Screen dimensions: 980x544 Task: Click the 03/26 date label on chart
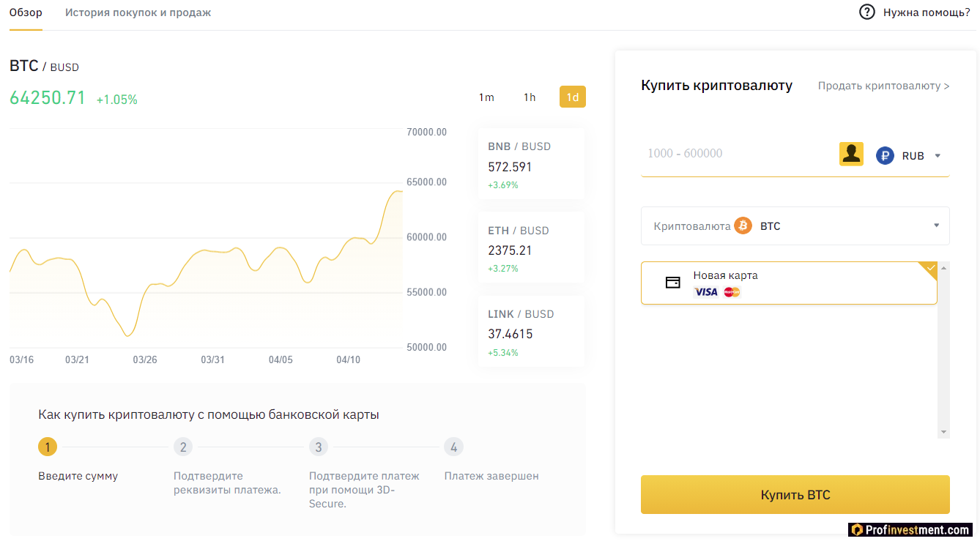click(x=145, y=359)
